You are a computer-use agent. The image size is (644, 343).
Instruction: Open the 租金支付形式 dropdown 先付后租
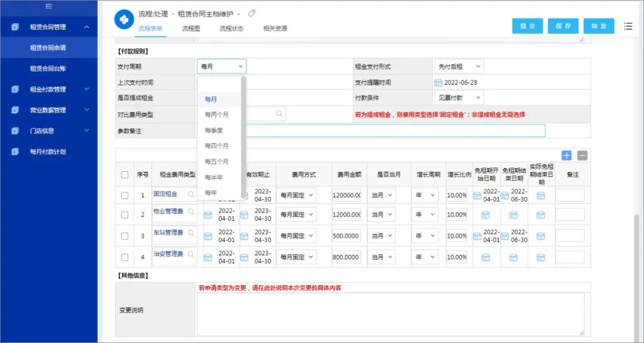(x=459, y=67)
